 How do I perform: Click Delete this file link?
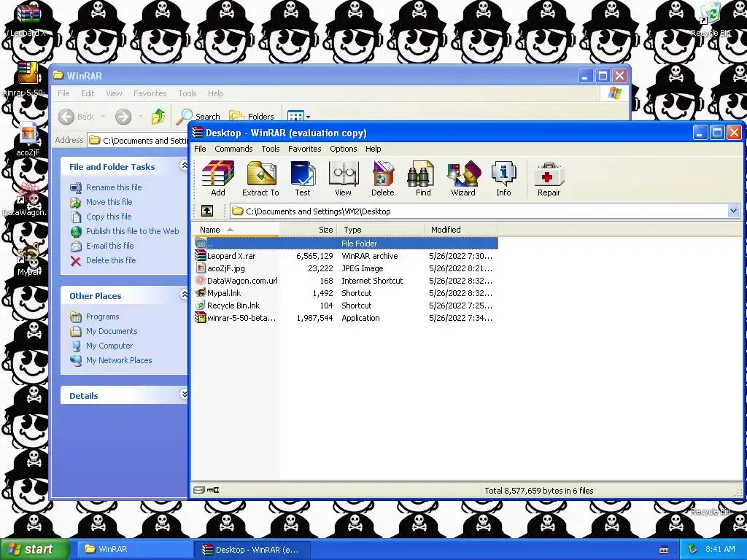pos(111,260)
